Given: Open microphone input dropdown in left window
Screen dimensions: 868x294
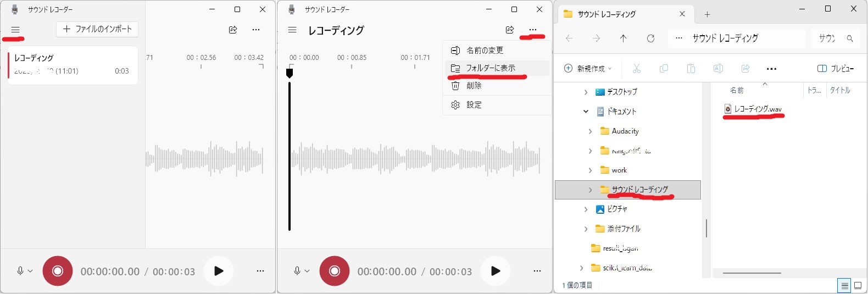Looking at the screenshot, I should tap(25, 271).
